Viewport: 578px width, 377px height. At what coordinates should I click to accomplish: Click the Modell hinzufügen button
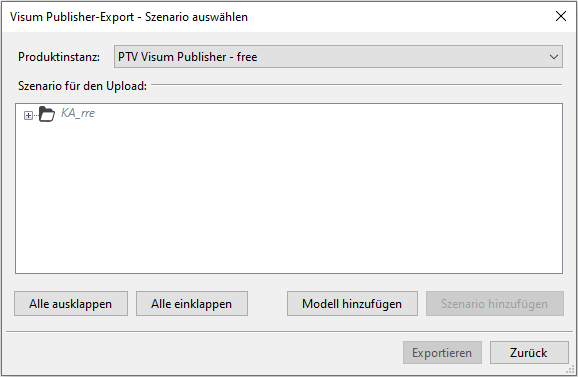(352, 304)
